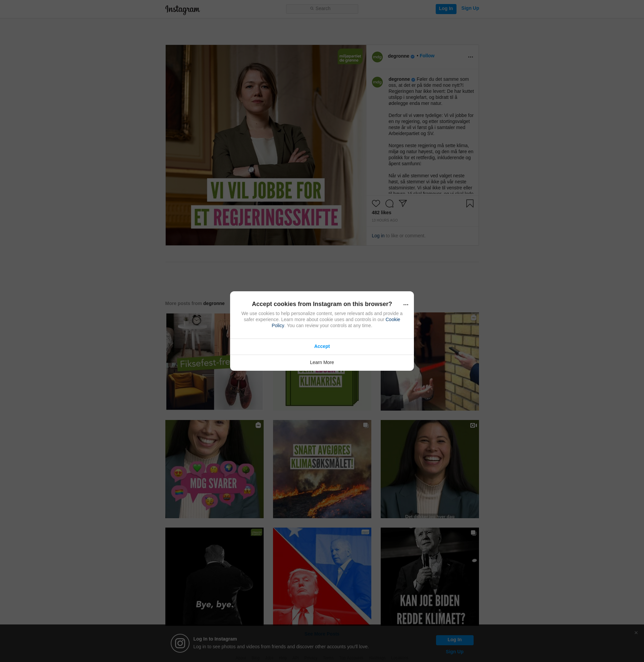
Task: Open the 'Bye, bye.' post thumbnail
Action: point(214,576)
